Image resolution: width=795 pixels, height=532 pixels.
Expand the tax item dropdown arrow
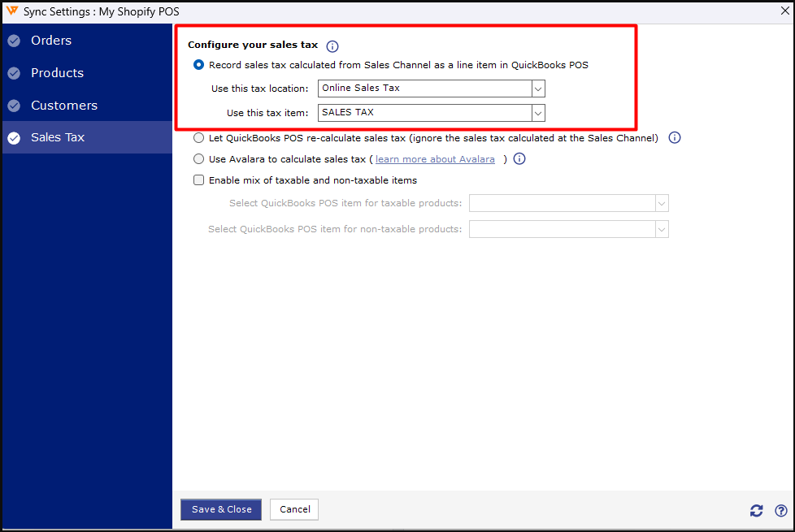point(537,113)
